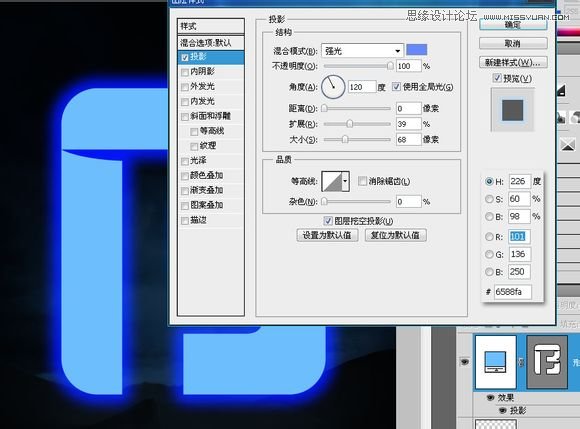
Task: Click the angle field showing 120
Action: [x=362, y=87]
